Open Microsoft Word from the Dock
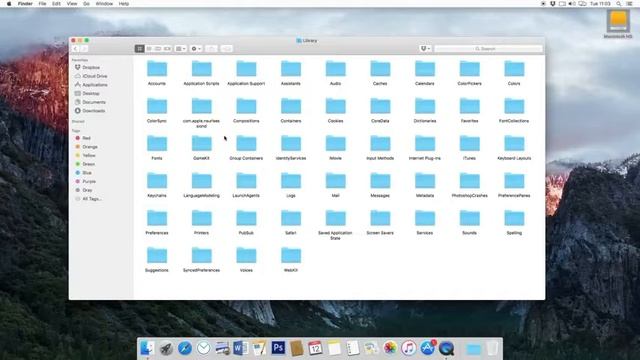 point(240,348)
